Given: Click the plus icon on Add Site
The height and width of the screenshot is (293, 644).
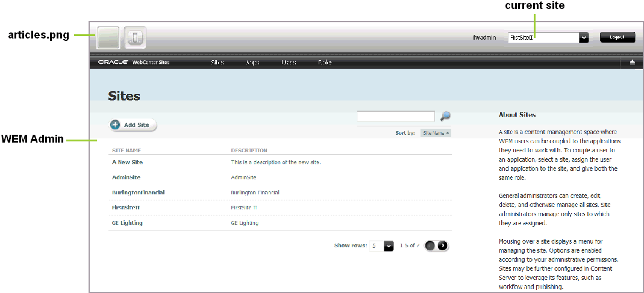Looking at the screenshot, I should 116,125.
